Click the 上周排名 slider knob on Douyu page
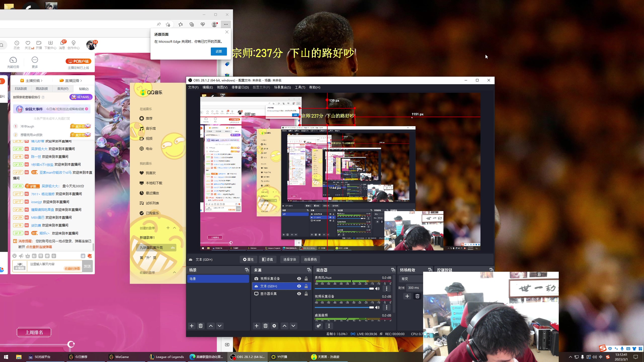This screenshot has height=362, width=644. (x=71, y=344)
